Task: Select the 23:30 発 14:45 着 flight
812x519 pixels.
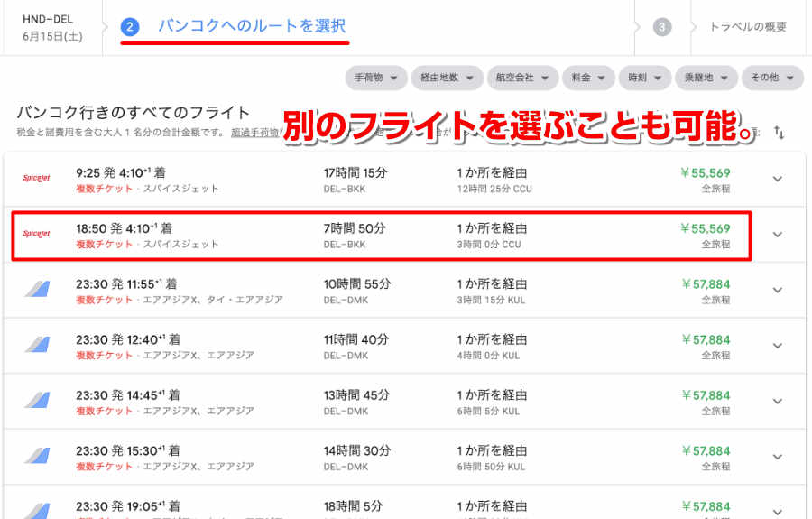Action: (404, 401)
